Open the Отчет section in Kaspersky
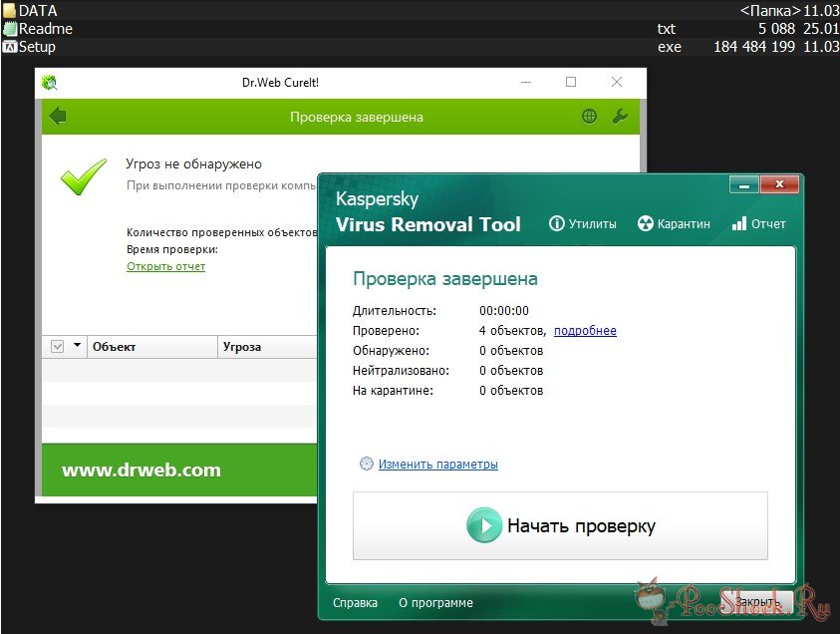Image resolution: width=840 pixels, height=634 pixels. point(758,224)
